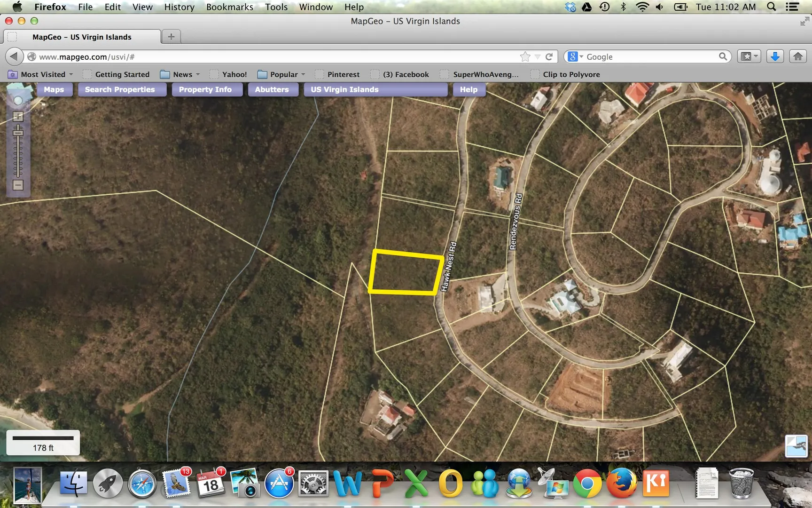Open the Downloads arrow icon
The width and height of the screenshot is (812, 508).
(x=775, y=56)
